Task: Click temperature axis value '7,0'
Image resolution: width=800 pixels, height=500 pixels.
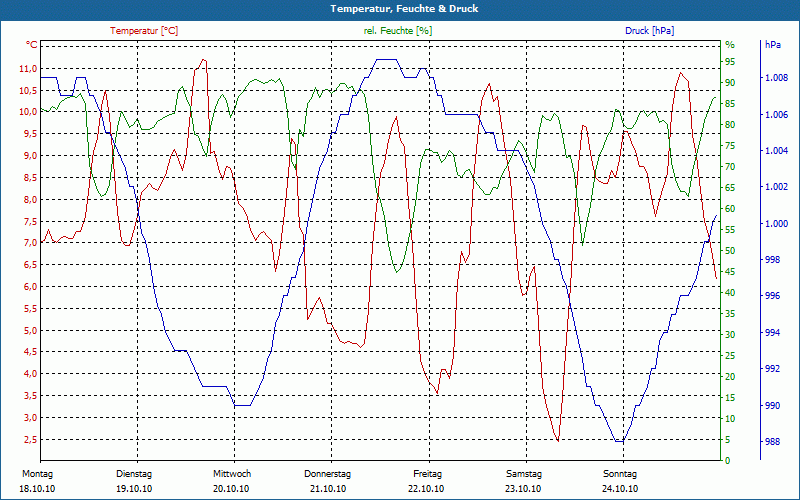Action: point(30,243)
